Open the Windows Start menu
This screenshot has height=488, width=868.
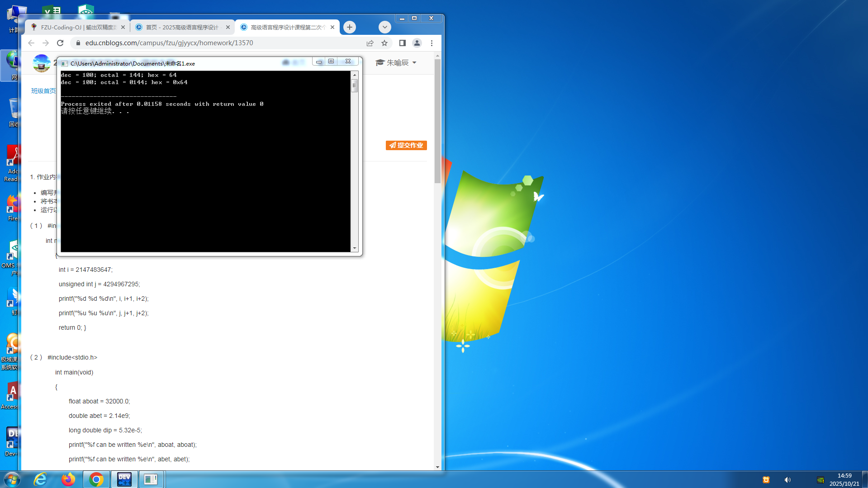coord(12,479)
